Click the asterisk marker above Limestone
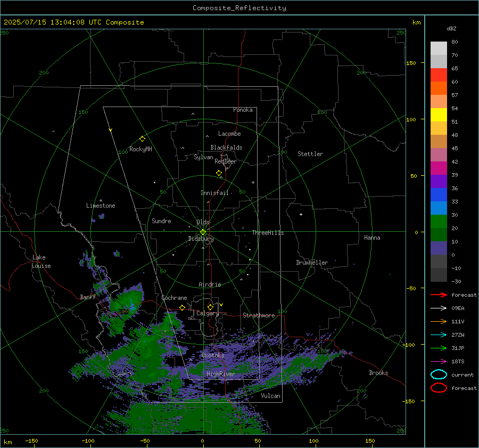The image size is (479, 448). pos(101,201)
